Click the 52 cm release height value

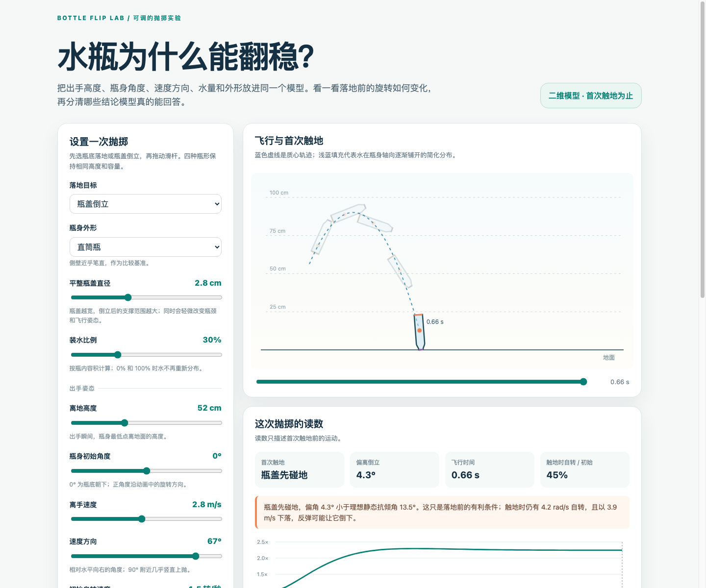(x=209, y=408)
